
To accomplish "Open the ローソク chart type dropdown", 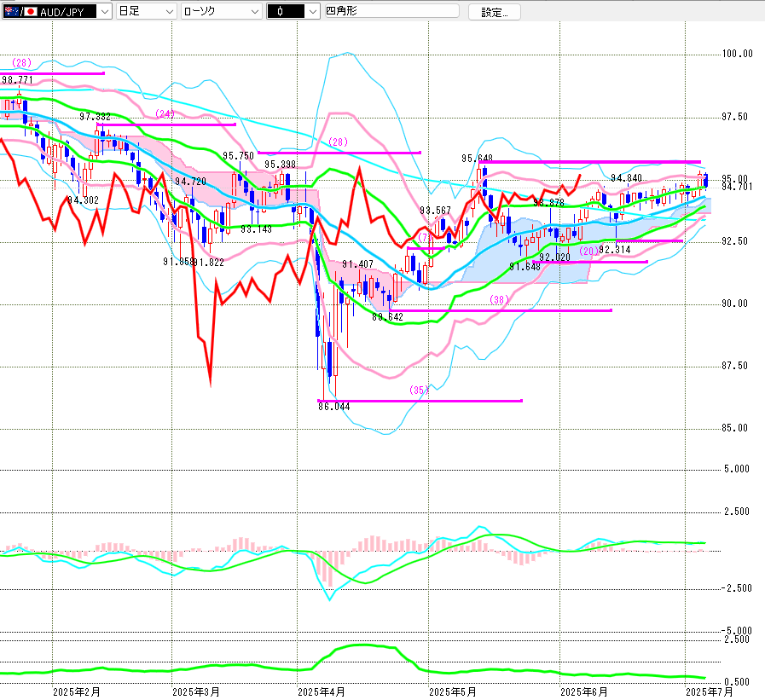I will click(221, 12).
